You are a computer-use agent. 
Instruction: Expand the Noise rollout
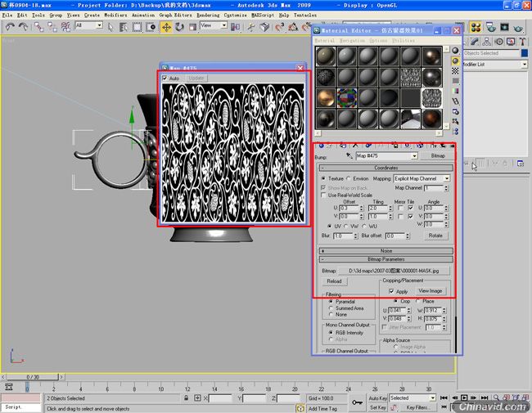point(386,251)
